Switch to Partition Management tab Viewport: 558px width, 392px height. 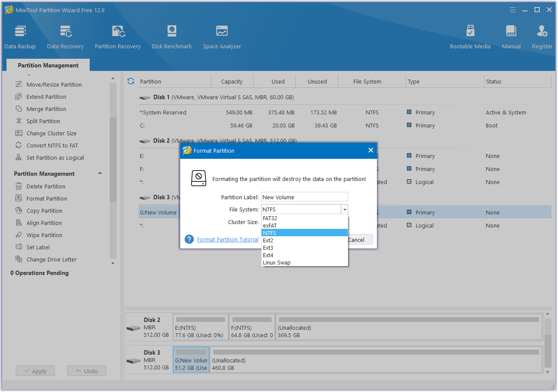coord(48,65)
